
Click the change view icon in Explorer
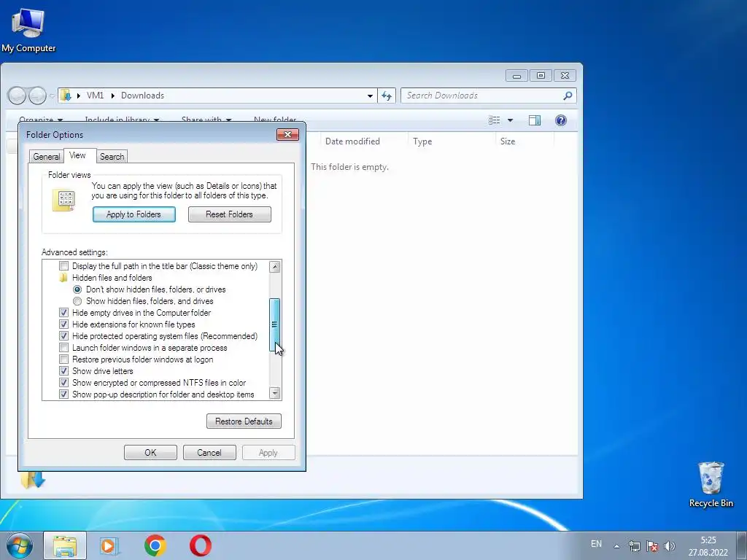[495, 120]
